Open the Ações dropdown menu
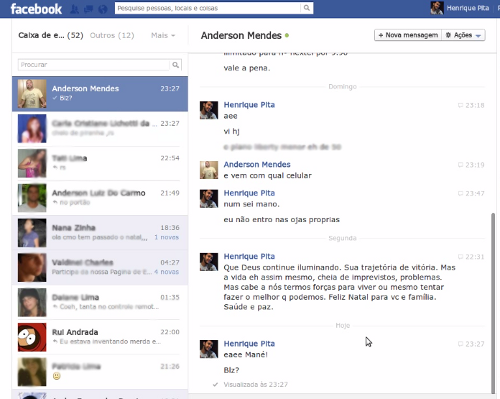Image resolution: width=500 pixels, height=399 pixels. (x=463, y=35)
